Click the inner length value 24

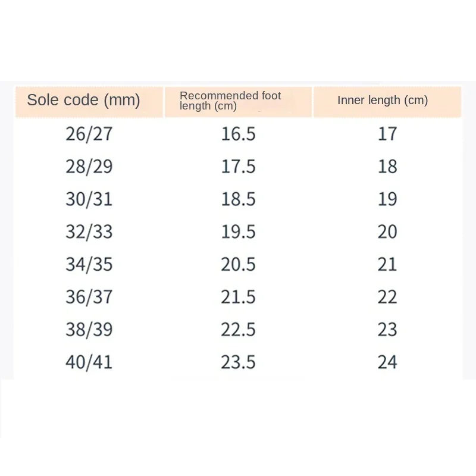tap(387, 362)
